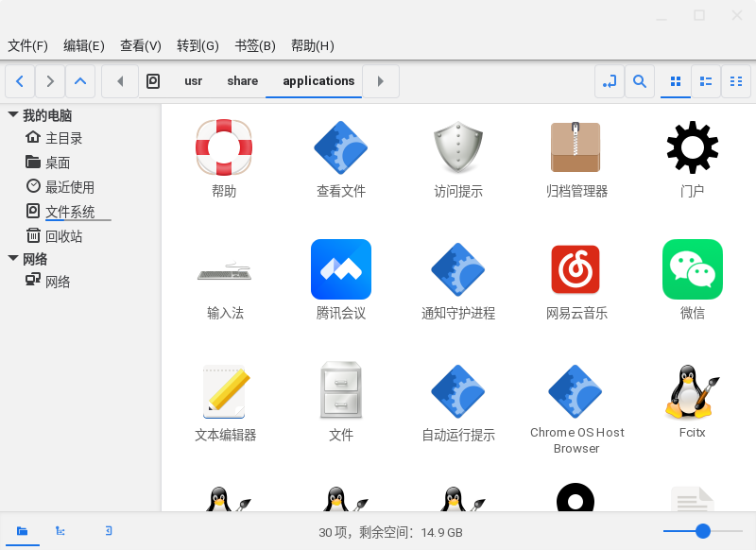The image size is (756, 550).
Task: Open the 书签(B) menu
Action: pos(255,45)
